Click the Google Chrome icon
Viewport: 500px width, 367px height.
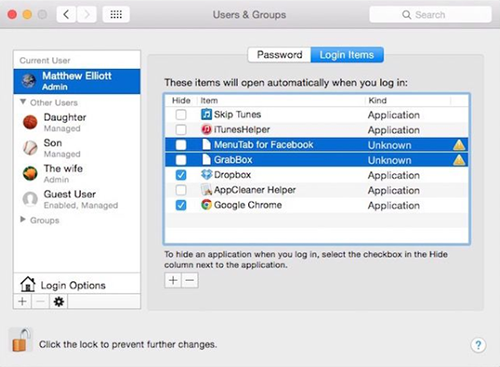pos(206,205)
